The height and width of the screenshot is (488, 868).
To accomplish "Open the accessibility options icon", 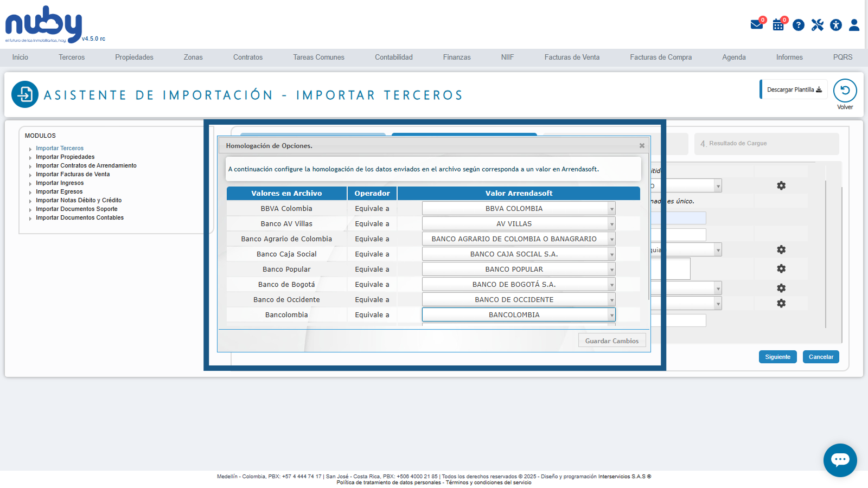I will pos(836,25).
